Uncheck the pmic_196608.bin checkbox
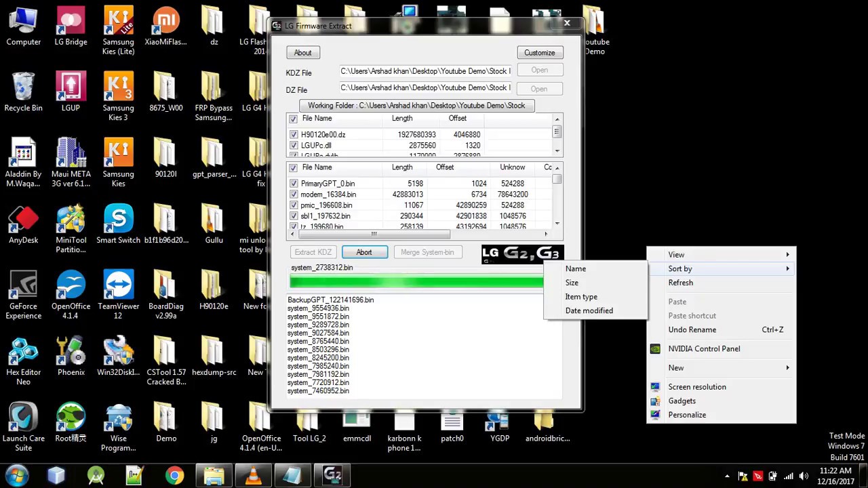Viewport: 868px width, 488px height. 294,205
